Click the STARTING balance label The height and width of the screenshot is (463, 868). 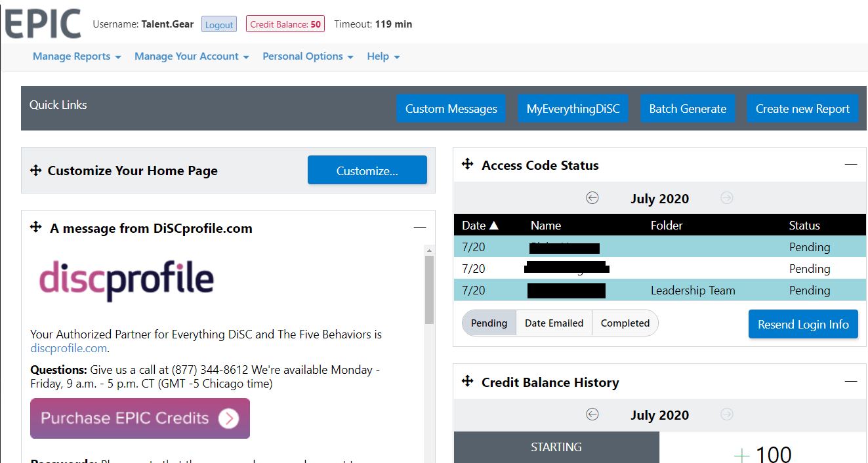[x=556, y=447]
